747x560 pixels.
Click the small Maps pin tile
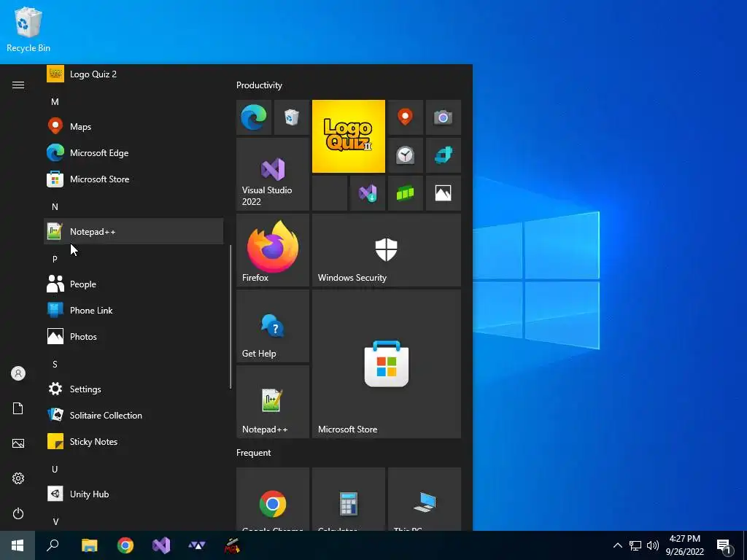[406, 117]
